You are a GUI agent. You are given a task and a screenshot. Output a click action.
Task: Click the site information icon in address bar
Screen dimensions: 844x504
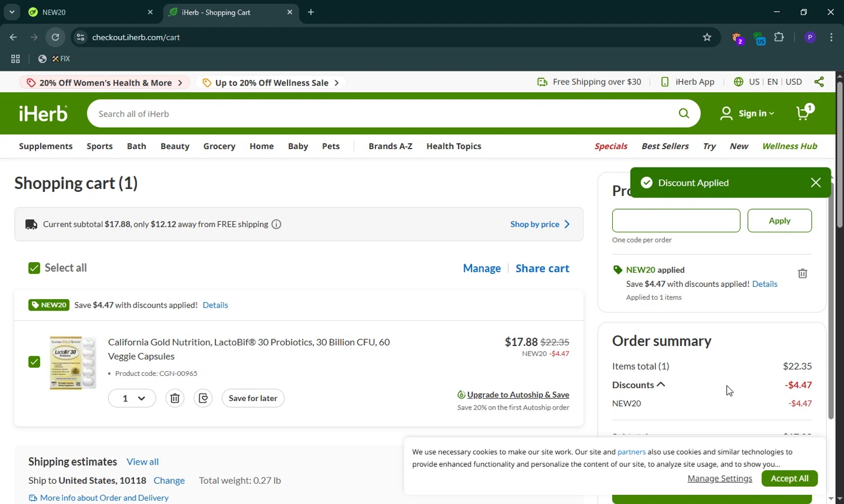tap(80, 37)
